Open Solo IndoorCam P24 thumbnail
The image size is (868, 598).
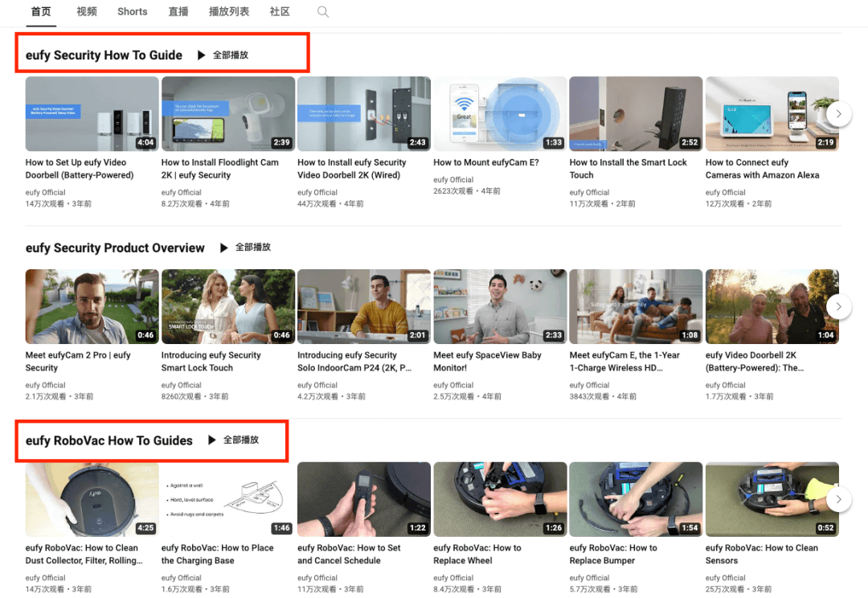364,306
